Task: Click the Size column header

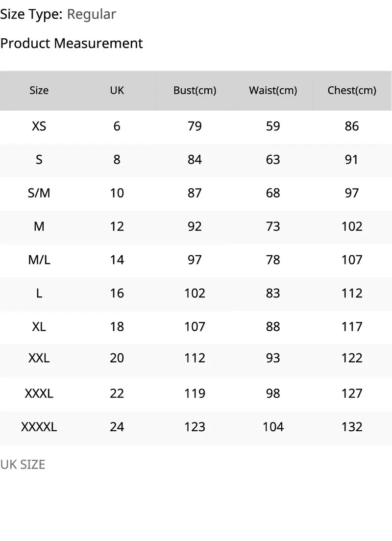Action: tap(39, 90)
